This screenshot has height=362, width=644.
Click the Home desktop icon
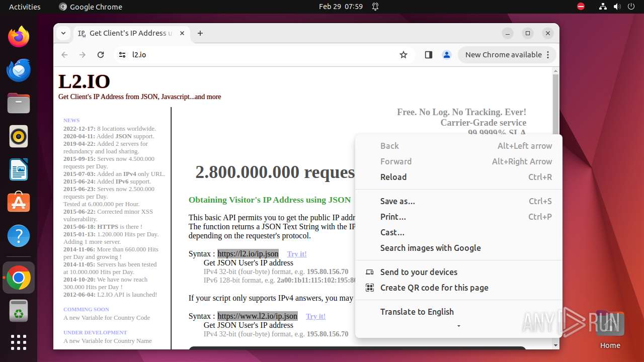click(x=610, y=329)
